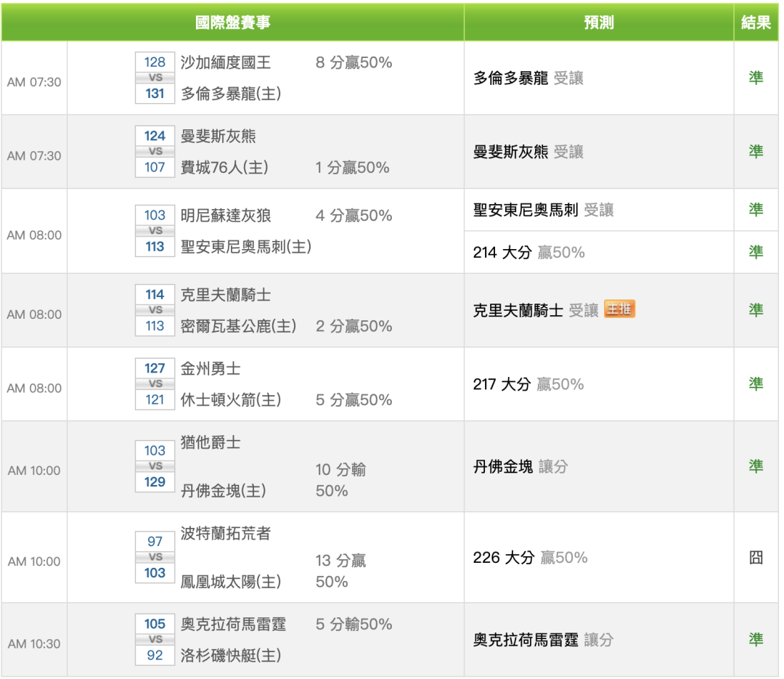Click prediction 聖安東尼奧馬刺 受讓

click(543, 210)
